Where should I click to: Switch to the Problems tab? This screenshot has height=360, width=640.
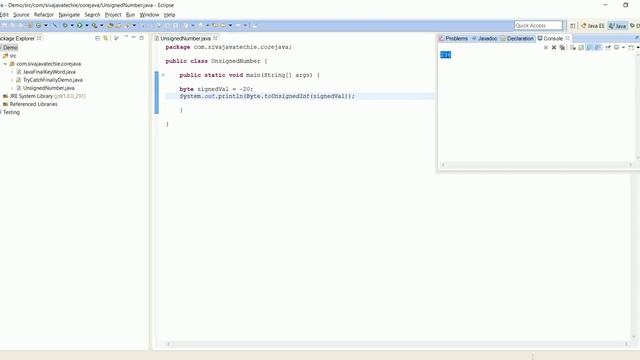coord(453,38)
